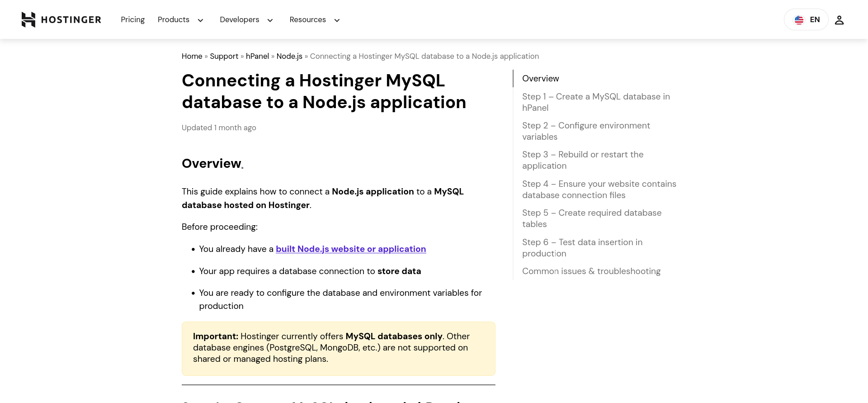Click the article title heading
The height and width of the screenshot is (403, 868).
(x=324, y=91)
